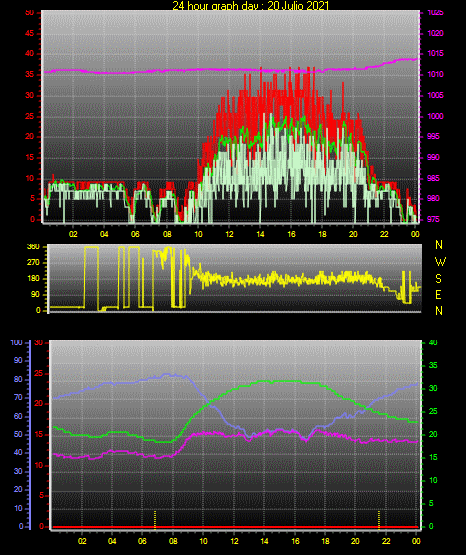Click the W compass letter
The height and width of the screenshot is (555, 466).
coord(440,262)
